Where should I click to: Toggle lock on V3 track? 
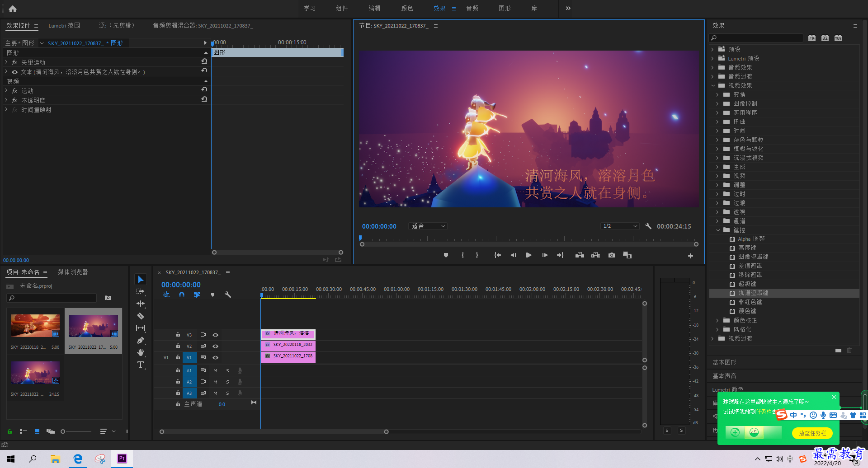178,335
